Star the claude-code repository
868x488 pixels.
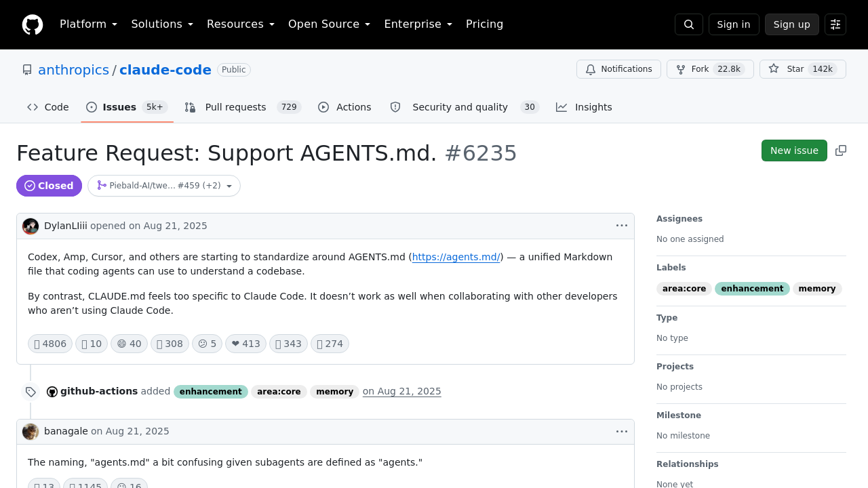click(803, 69)
